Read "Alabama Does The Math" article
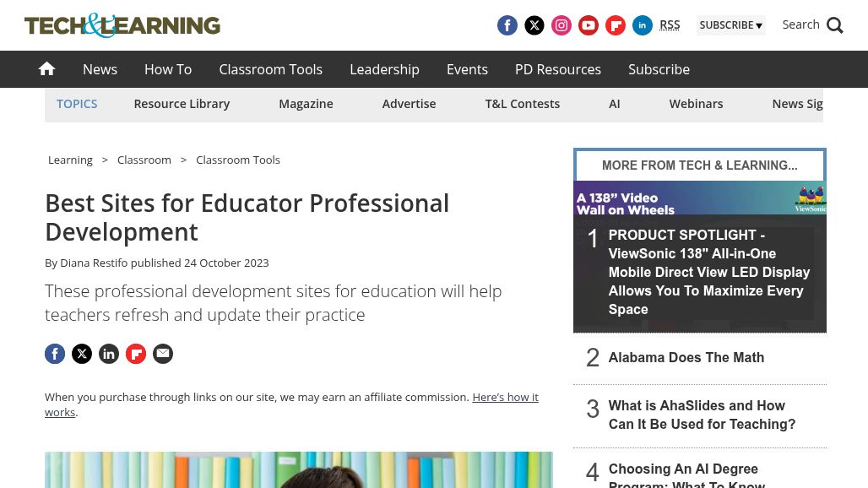The height and width of the screenshot is (488, 868). (686, 358)
